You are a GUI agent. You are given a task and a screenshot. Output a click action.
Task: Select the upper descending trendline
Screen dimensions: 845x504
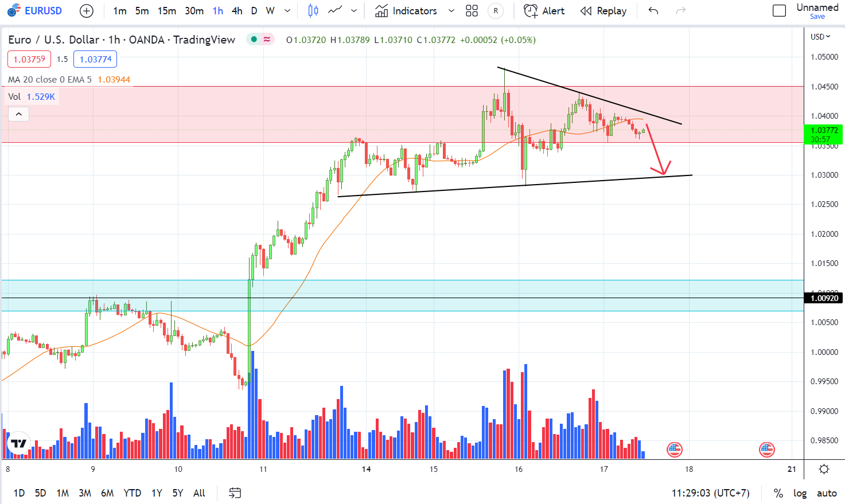(590, 96)
